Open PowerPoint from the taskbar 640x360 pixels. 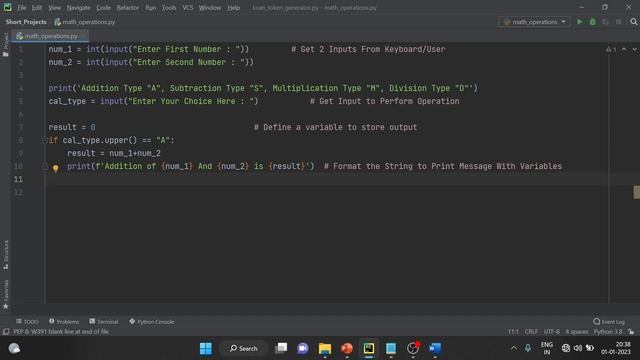347,348
